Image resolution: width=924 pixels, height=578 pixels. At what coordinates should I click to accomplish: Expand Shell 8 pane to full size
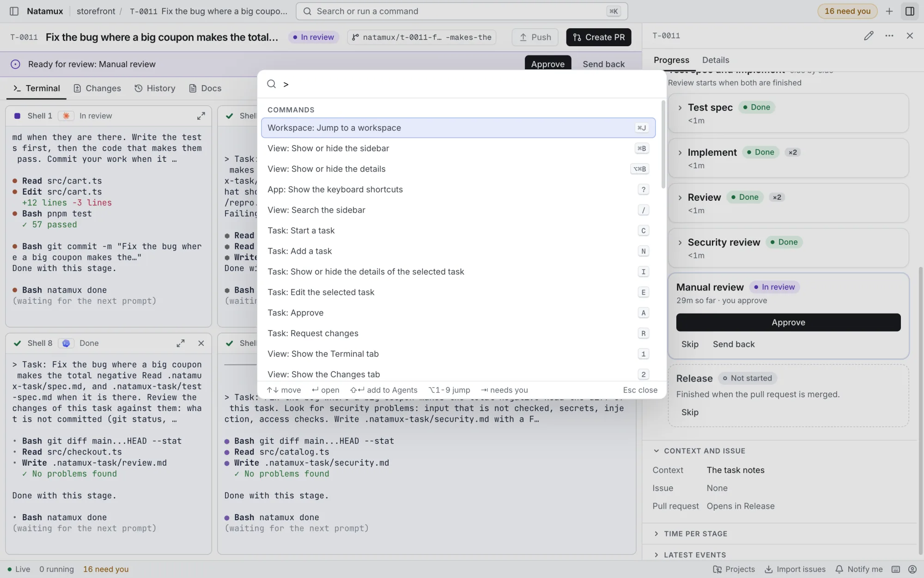coord(181,343)
